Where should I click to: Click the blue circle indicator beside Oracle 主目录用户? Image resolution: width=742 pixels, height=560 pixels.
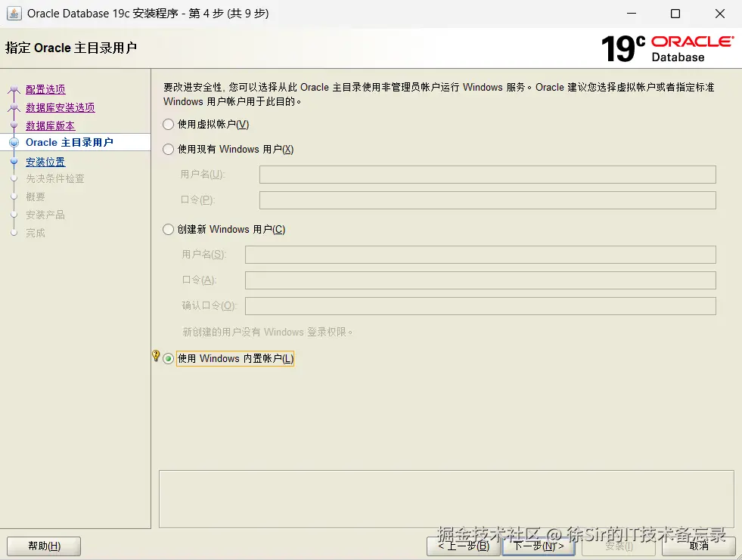15,142
